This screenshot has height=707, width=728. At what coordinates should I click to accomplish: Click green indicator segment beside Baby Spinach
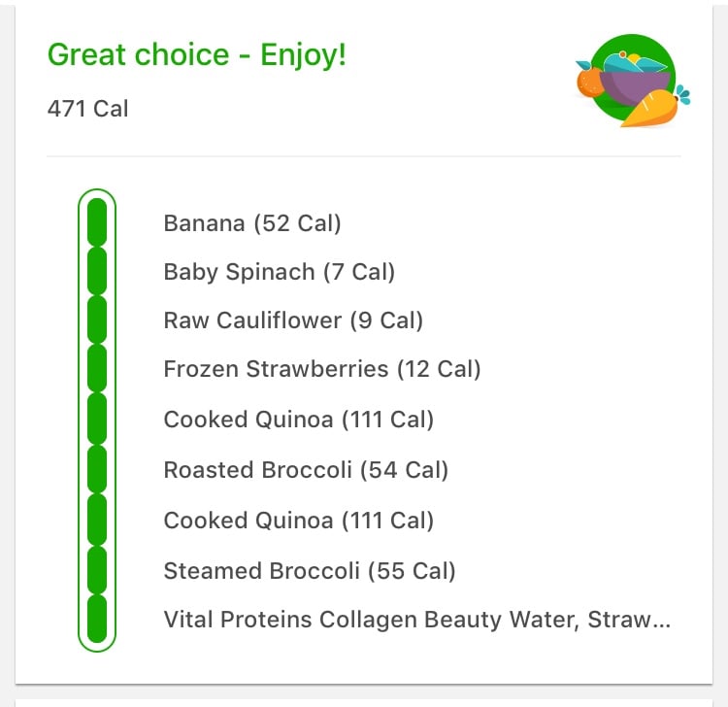97,271
